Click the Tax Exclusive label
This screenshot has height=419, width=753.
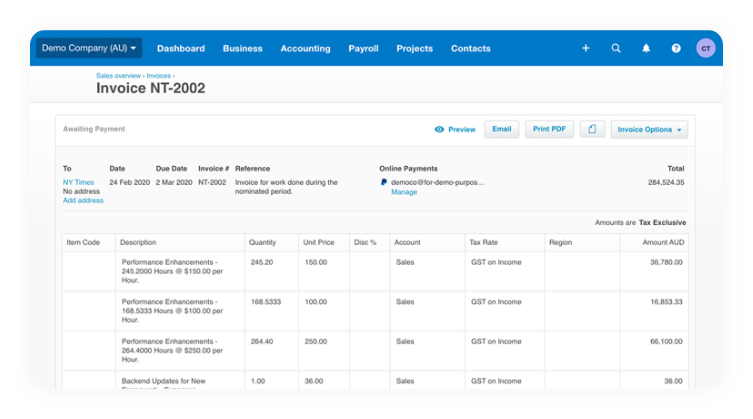(662, 222)
